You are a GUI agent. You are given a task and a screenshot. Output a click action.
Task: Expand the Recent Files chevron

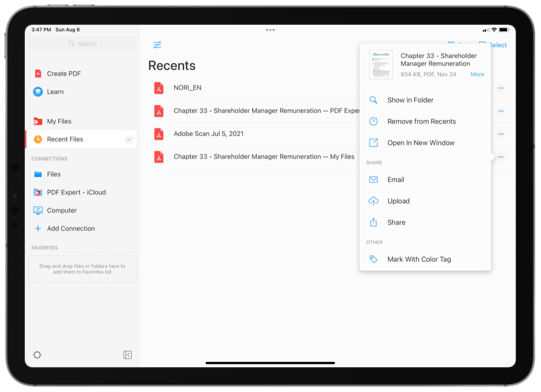coord(128,139)
